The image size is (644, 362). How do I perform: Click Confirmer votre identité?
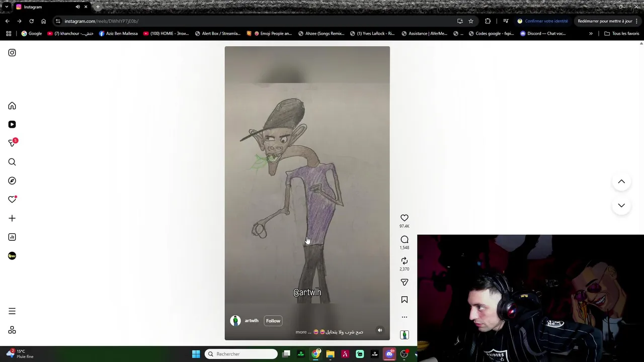542,21
